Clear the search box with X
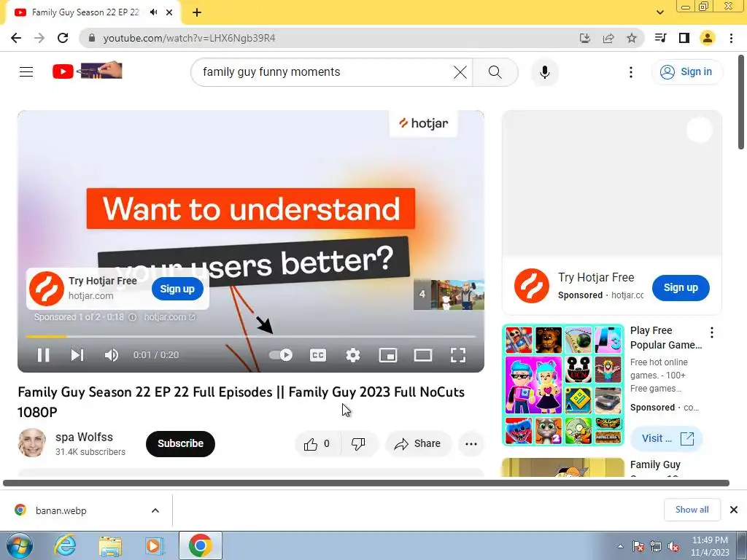 click(460, 72)
